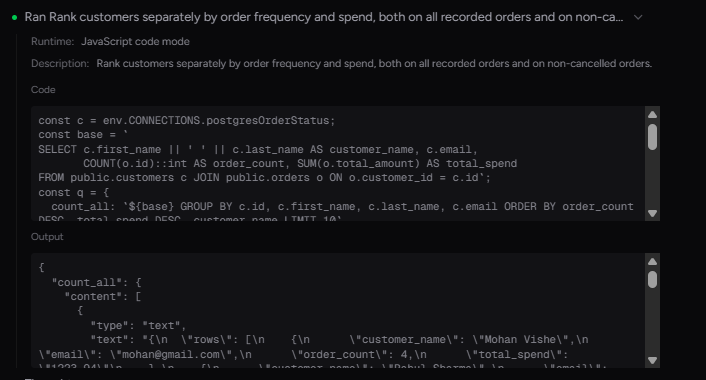This screenshot has height=380, width=706.
Task: Click the output line containing Mohan Vishe
Action: coord(339,339)
